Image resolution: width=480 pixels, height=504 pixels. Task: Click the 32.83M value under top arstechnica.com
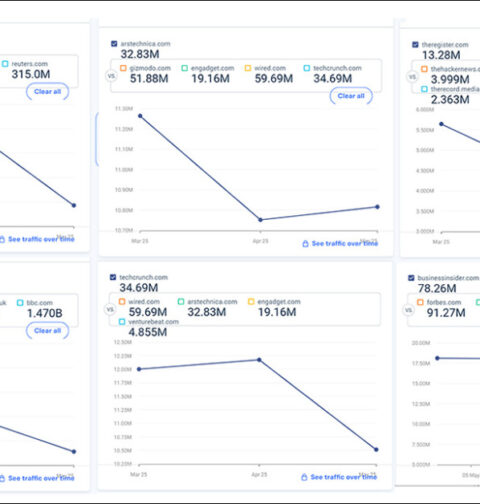tap(140, 54)
